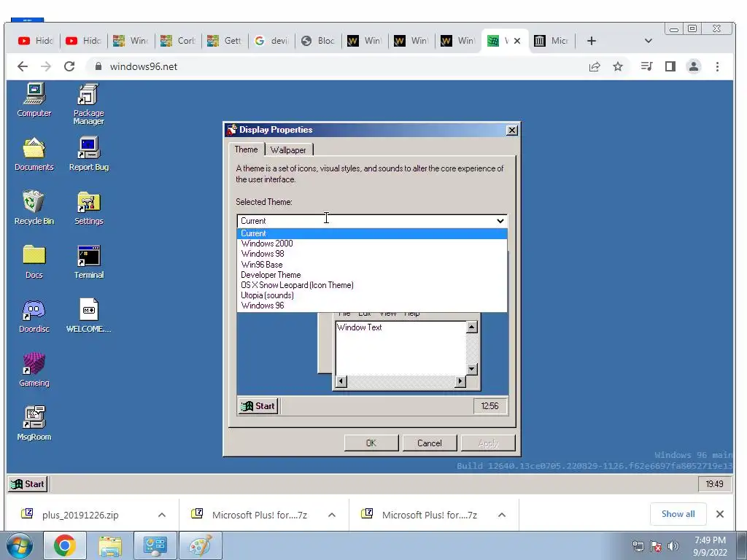Choose Win96 Base theme option
Image resolution: width=747 pixels, height=560 pixels.
372,264
